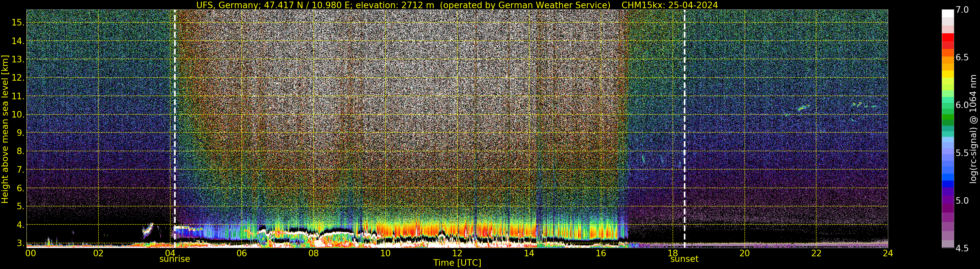The image size is (980, 269).
Task: Click the "sunset" label below the axis
Action: (684, 259)
